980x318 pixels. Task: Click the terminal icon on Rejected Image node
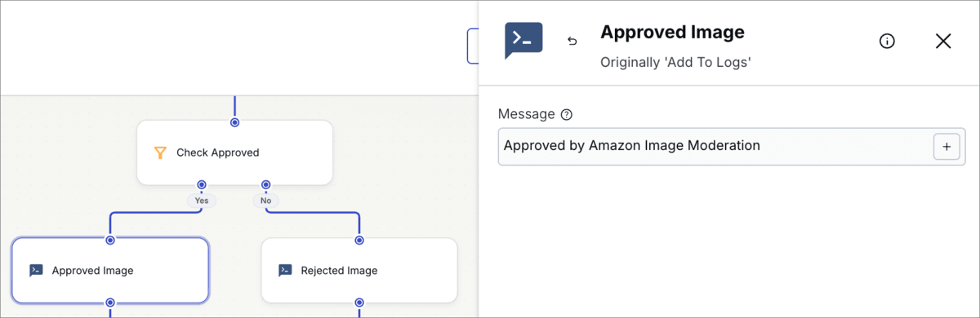tap(285, 271)
